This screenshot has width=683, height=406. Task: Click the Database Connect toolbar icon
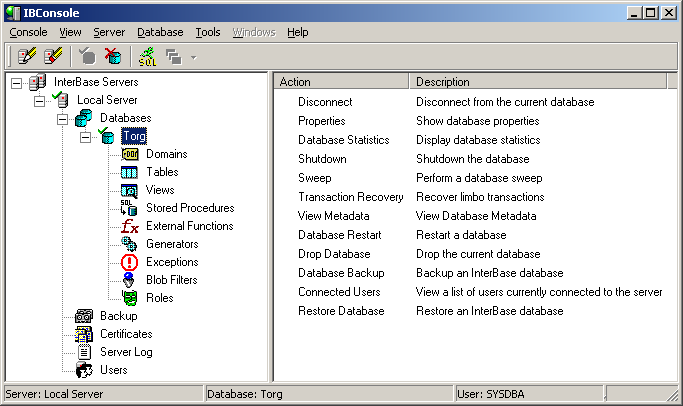(x=87, y=56)
